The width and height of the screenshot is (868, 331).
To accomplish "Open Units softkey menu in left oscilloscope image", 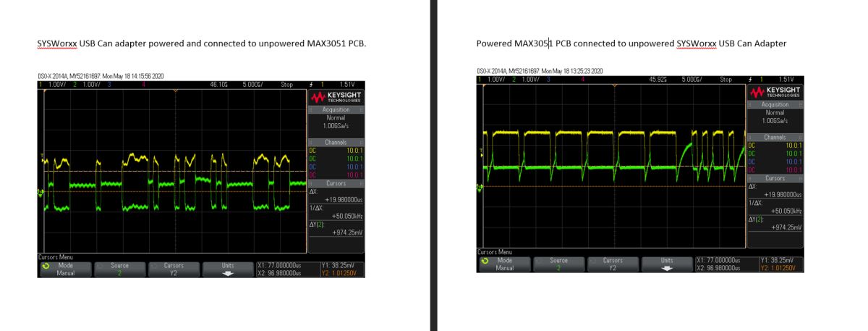I will click(x=228, y=269).
